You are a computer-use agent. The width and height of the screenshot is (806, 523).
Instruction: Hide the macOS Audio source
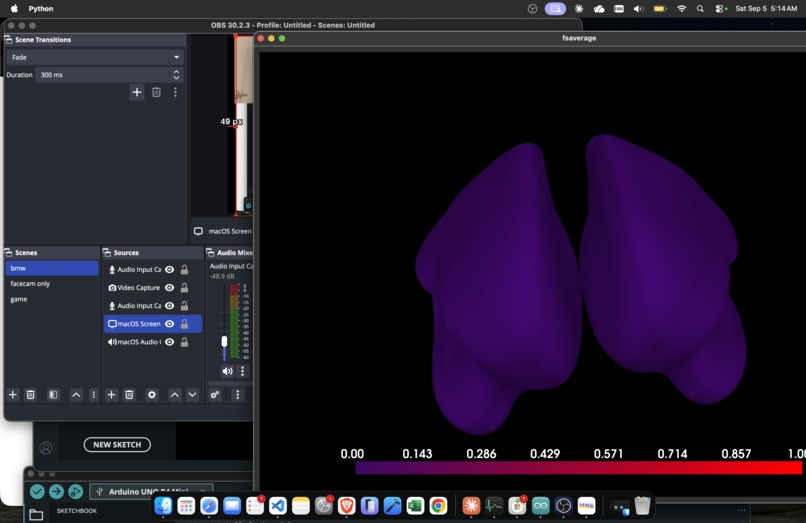(x=170, y=342)
